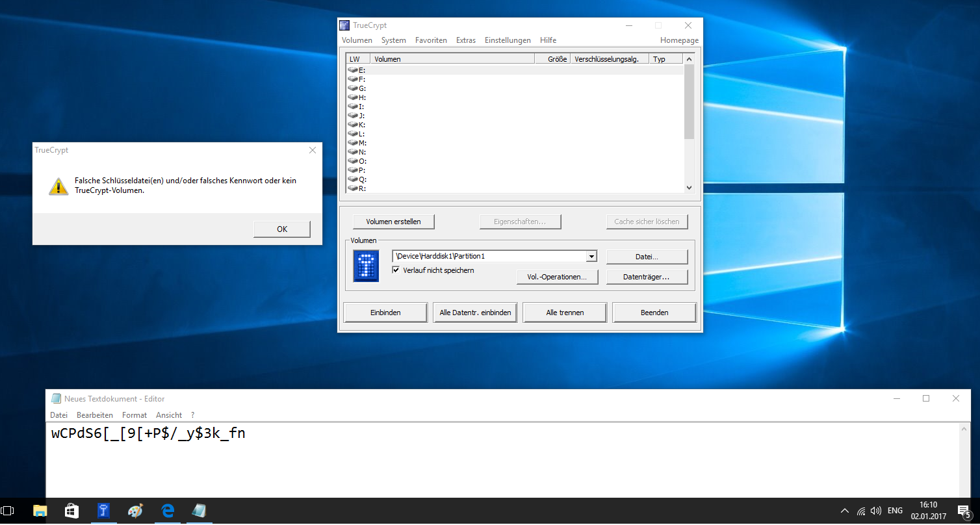The image size is (980, 525).
Task: Open the Extras menu in TrueCrypt
Action: coord(466,40)
